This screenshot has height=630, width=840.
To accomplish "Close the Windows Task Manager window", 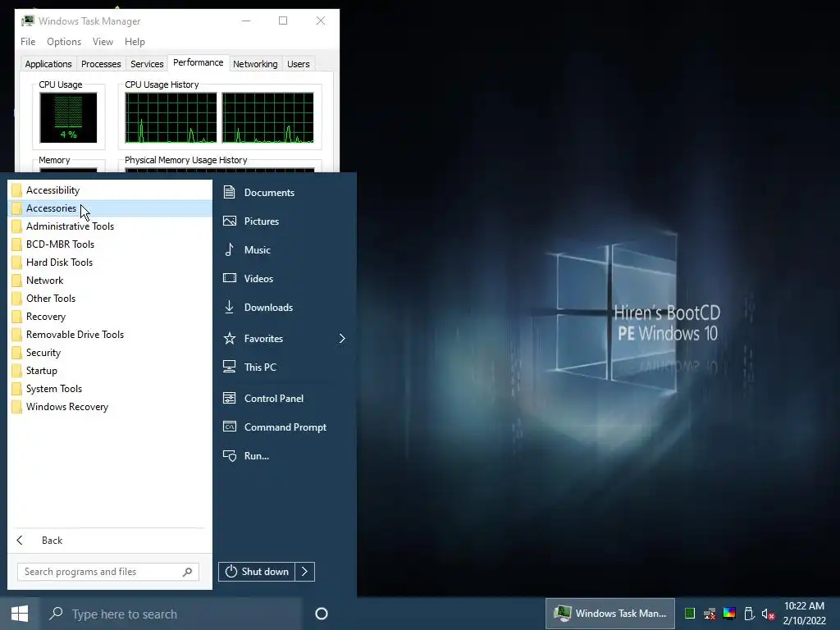I will pos(321,21).
